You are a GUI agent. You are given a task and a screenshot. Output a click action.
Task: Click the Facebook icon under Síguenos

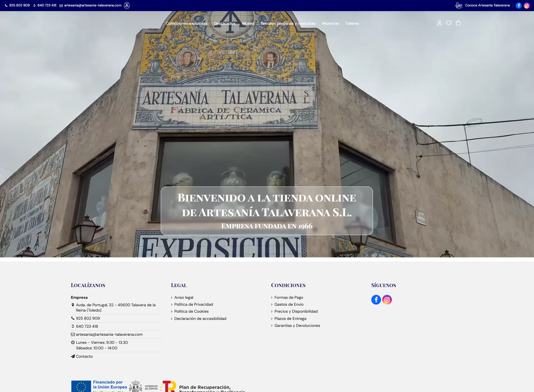click(x=376, y=300)
